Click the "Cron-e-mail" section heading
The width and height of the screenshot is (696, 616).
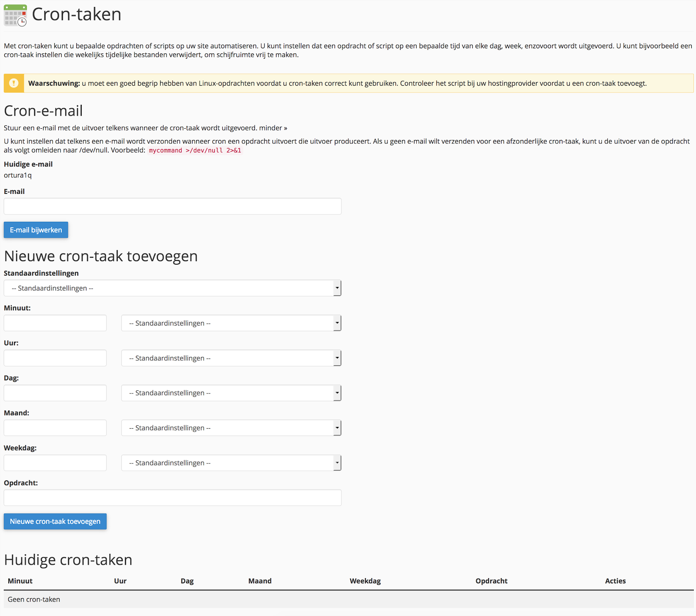click(43, 111)
